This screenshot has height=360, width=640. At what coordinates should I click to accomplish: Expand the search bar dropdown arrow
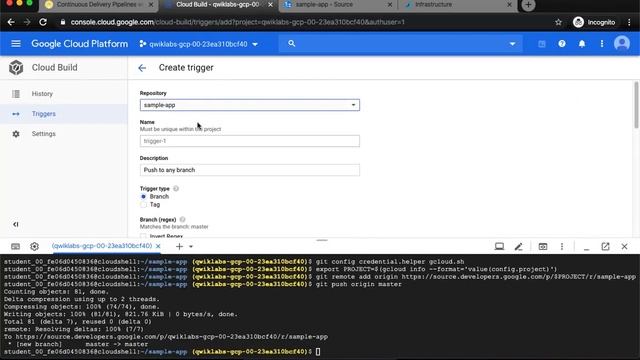click(512, 44)
